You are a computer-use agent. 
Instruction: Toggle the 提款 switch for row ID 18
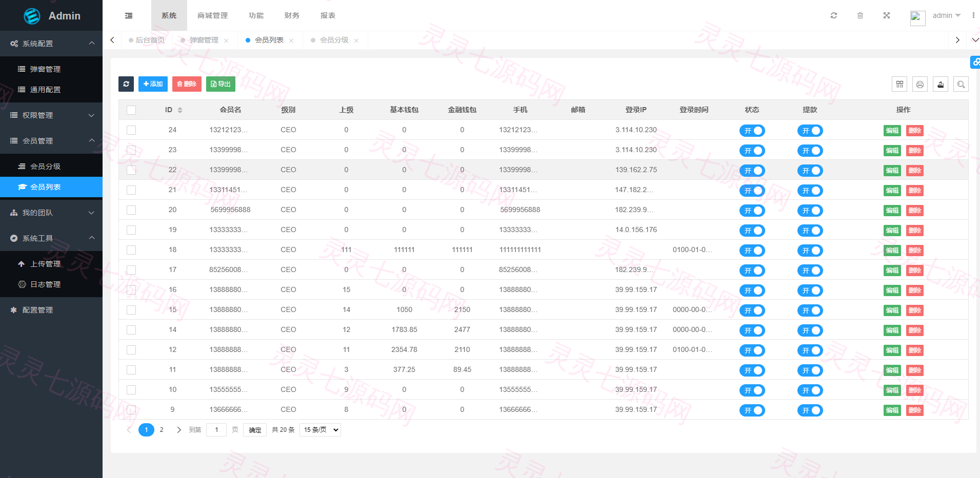click(x=810, y=251)
